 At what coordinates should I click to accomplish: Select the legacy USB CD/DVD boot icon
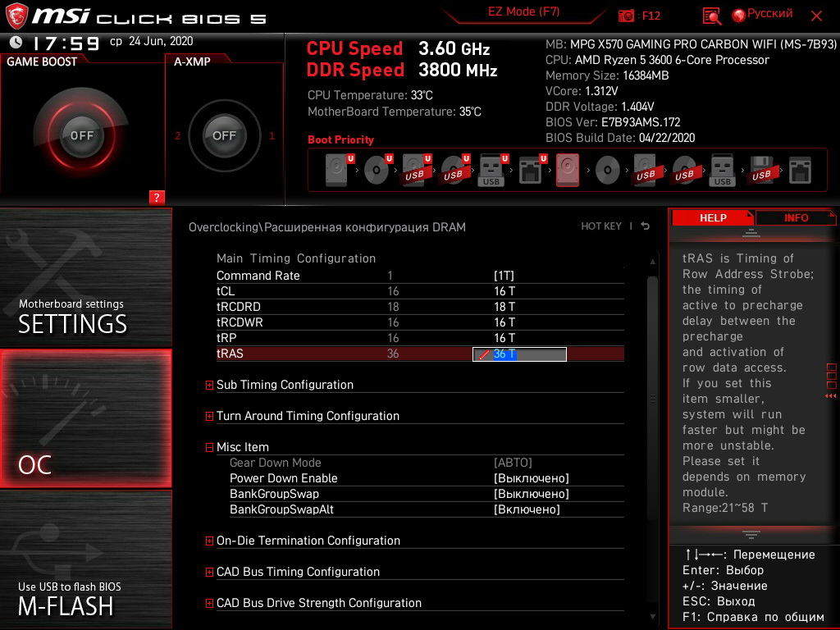tap(685, 171)
